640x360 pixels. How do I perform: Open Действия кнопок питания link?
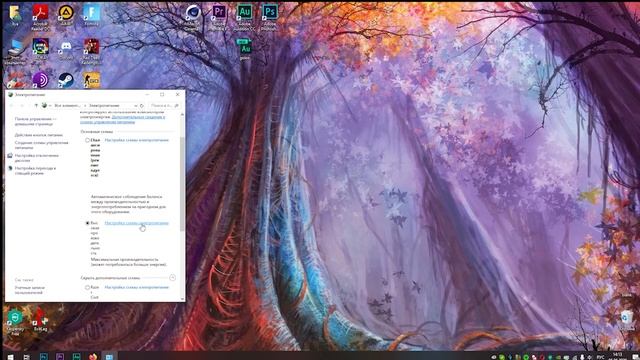(39, 135)
